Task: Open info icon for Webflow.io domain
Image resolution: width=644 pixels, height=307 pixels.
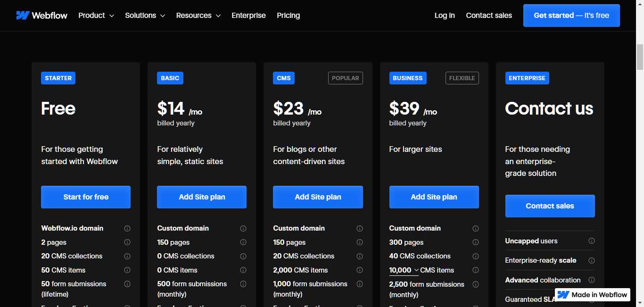Action: tap(127, 228)
